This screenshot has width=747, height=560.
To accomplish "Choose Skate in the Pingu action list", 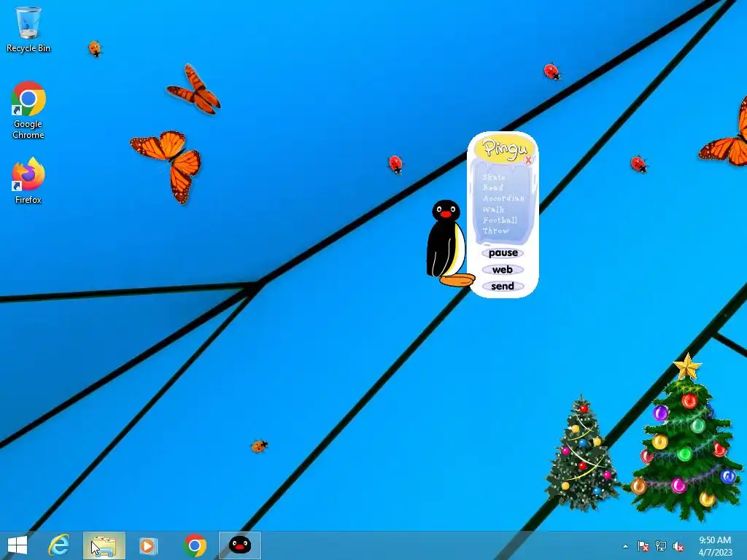I will 494,177.
